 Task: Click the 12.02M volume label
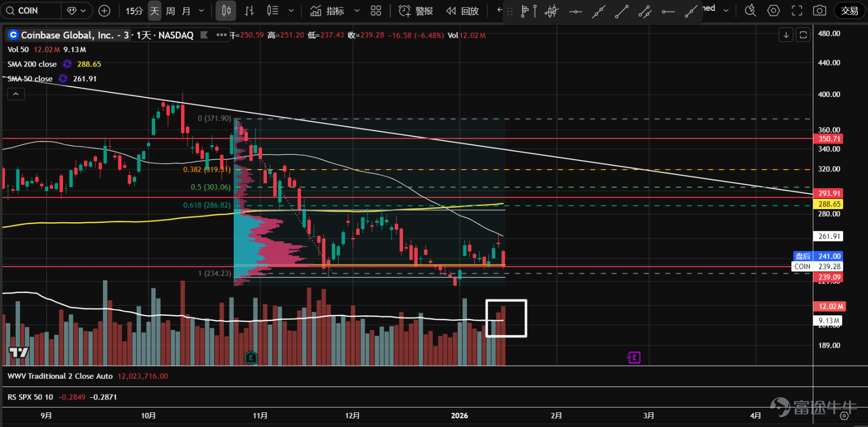pos(831,307)
